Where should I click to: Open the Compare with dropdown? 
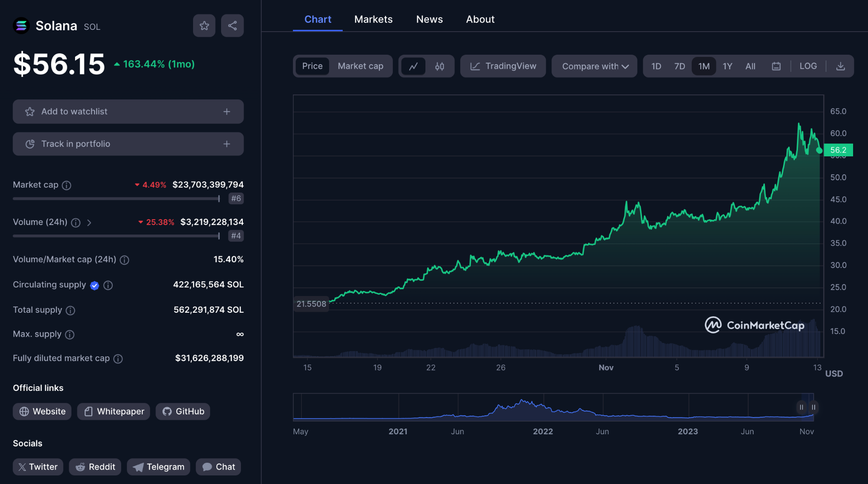pos(594,66)
